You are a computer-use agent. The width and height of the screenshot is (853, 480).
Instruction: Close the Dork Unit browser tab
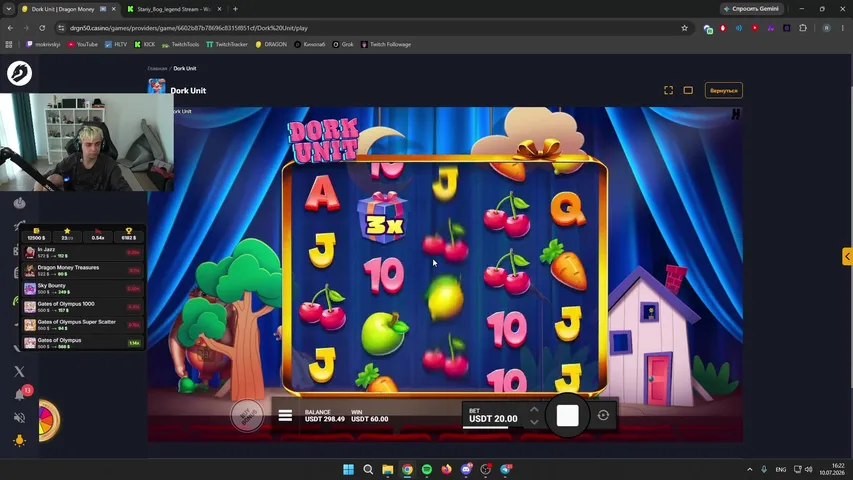[114, 9]
